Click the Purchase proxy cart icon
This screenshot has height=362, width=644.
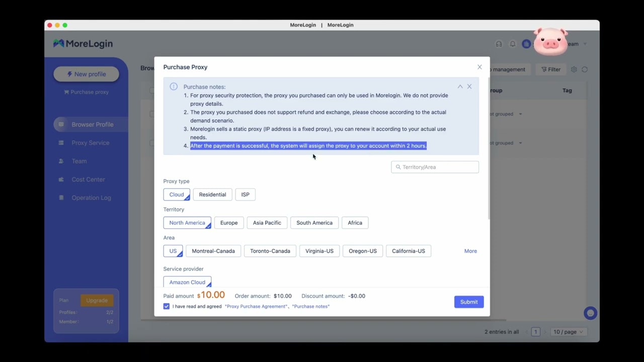[66, 92]
